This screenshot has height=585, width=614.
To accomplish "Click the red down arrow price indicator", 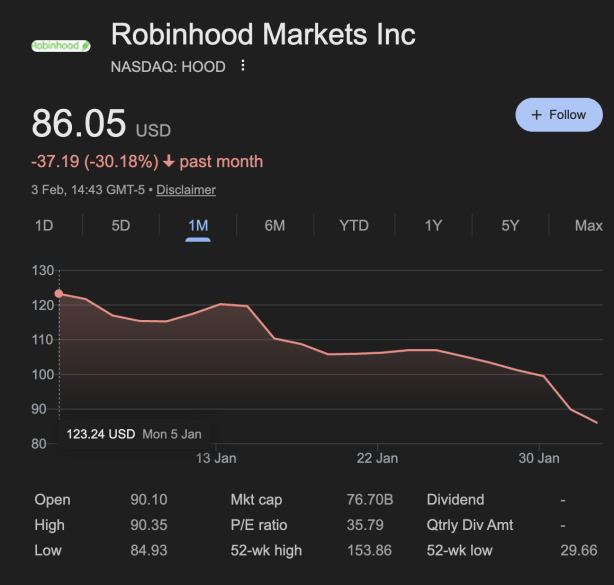I will tap(168, 162).
